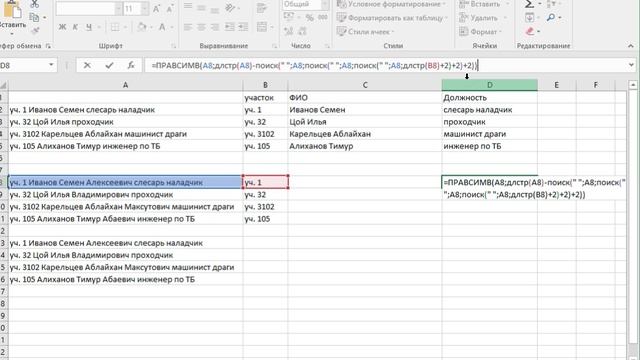Select column C header
640x360 pixels.
(x=365, y=85)
